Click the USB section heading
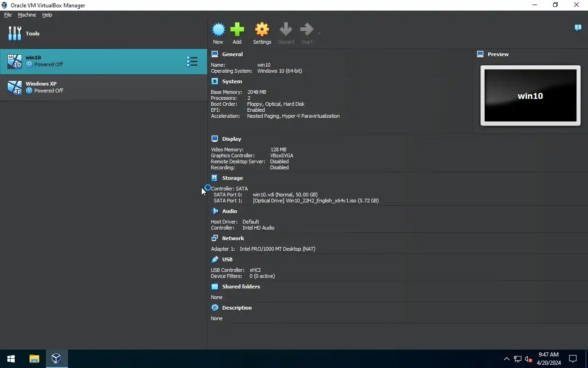 (x=227, y=259)
